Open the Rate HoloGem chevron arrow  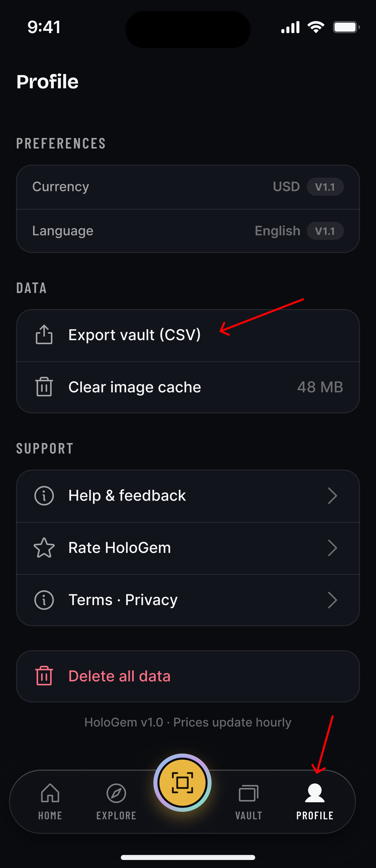333,548
